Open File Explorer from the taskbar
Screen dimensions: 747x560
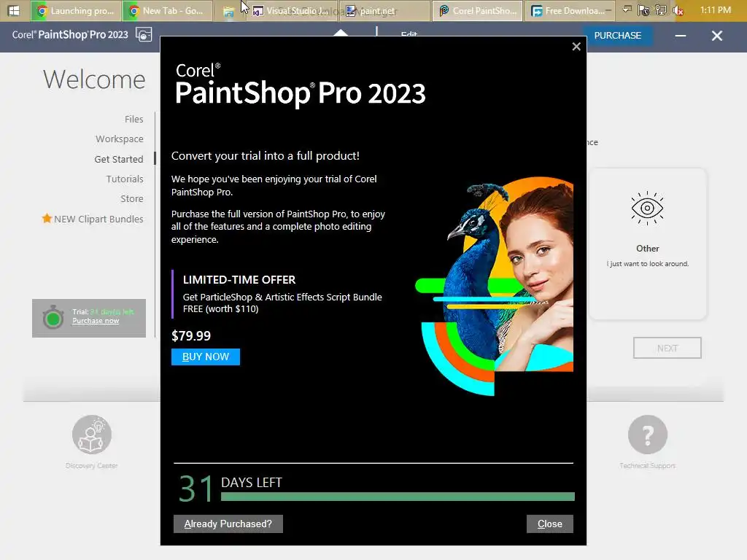(x=228, y=12)
